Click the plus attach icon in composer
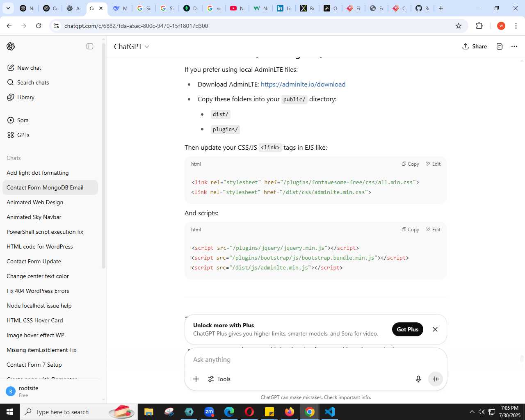This screenshot has width=525, height=420. pyautogui.click(x=196, y=379)
